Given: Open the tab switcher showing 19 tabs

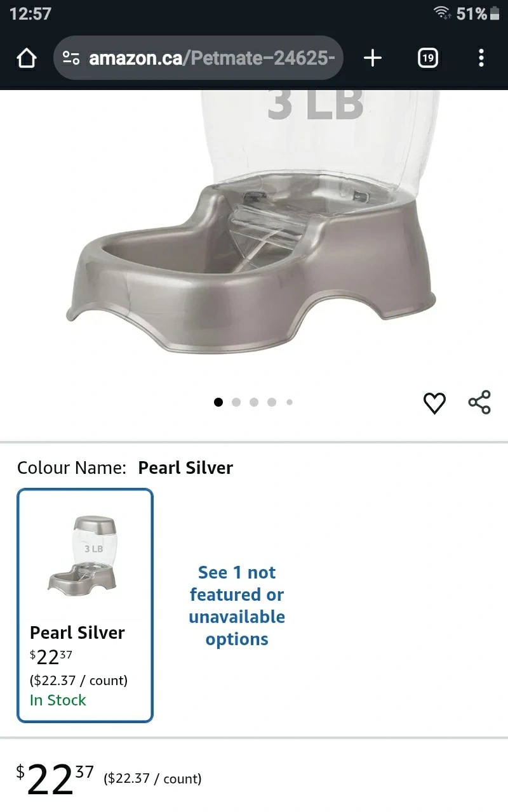Looking at the screenshot, I should coord(428,58).
